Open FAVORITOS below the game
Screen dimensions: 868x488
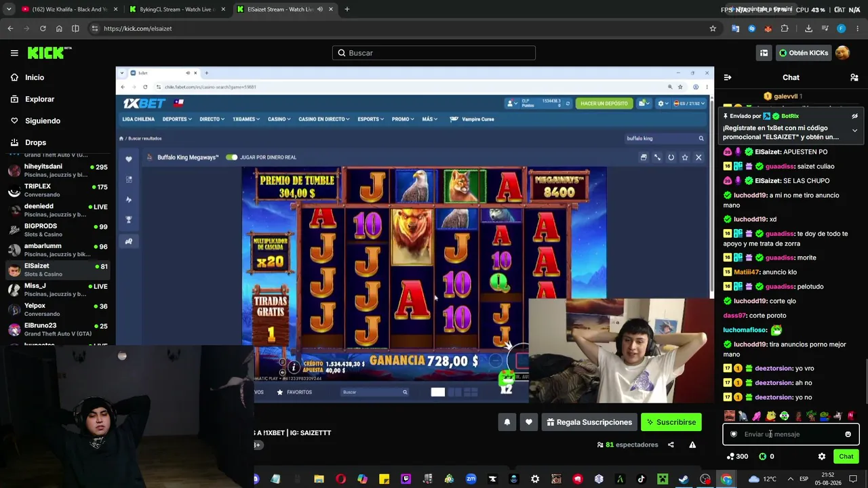(x=294, y=392)
